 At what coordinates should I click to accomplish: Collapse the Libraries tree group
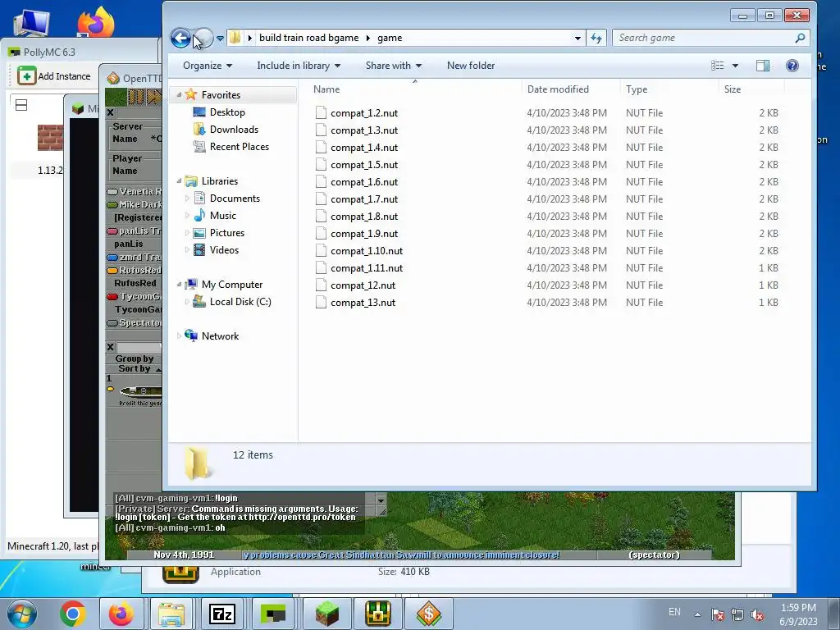(179, 181)
